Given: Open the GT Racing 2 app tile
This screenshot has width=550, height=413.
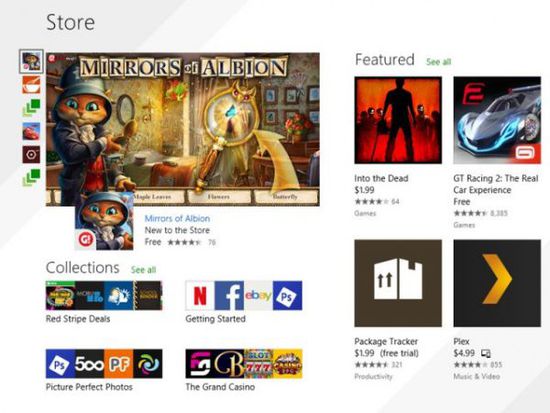Looking at the screenshot, I should coord(497,120).
